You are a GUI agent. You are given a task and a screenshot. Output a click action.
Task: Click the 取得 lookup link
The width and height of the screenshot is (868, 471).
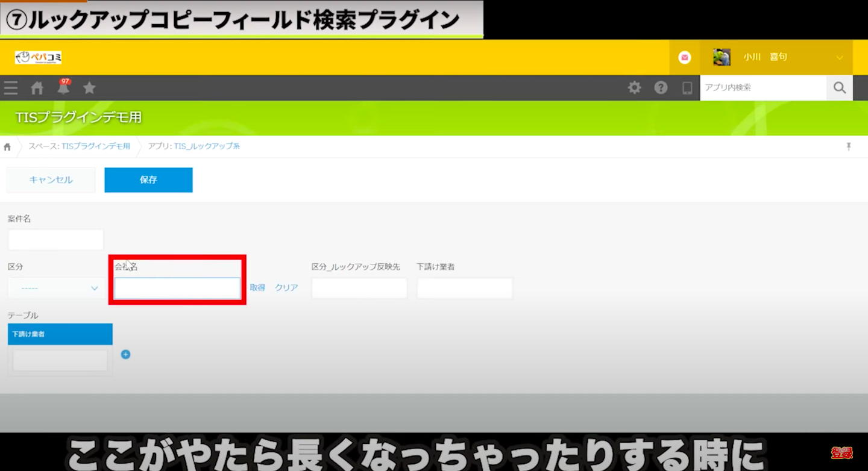(257, 288)
